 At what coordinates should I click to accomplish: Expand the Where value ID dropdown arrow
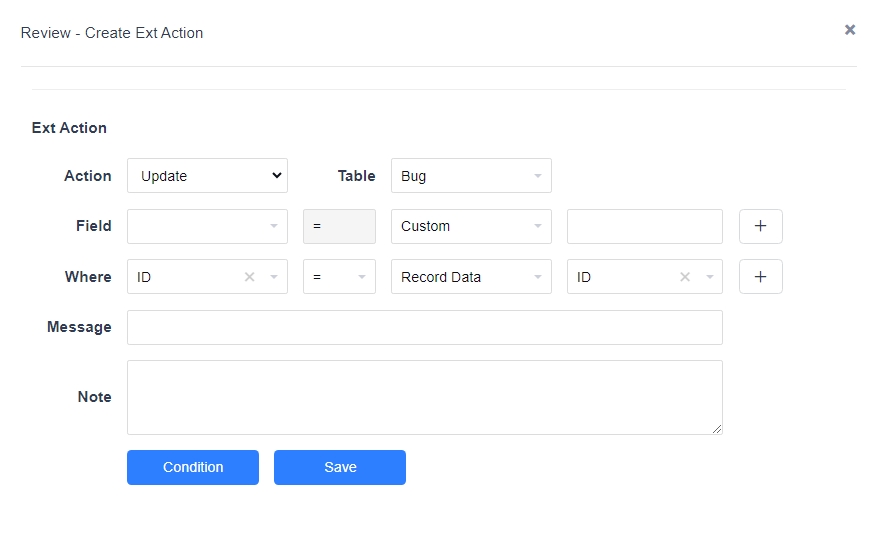(710, 277)
